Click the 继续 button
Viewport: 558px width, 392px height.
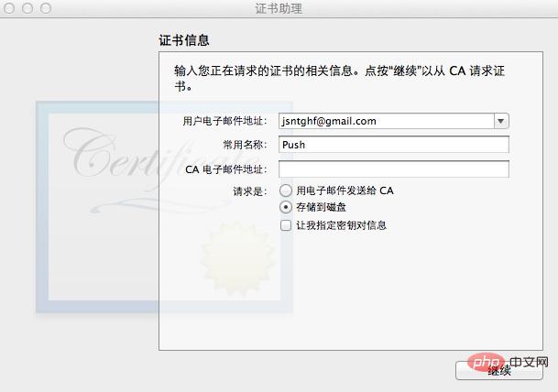click(499, 371)
